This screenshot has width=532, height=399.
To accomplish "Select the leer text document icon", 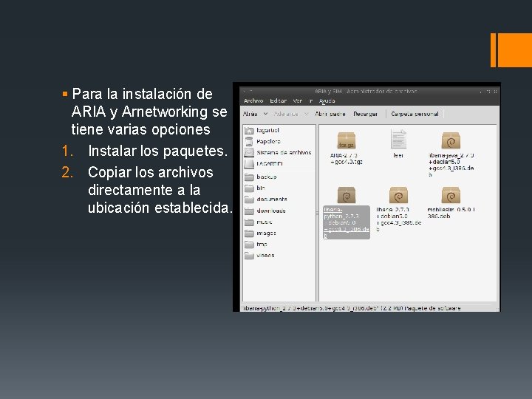I will [398, 139].
